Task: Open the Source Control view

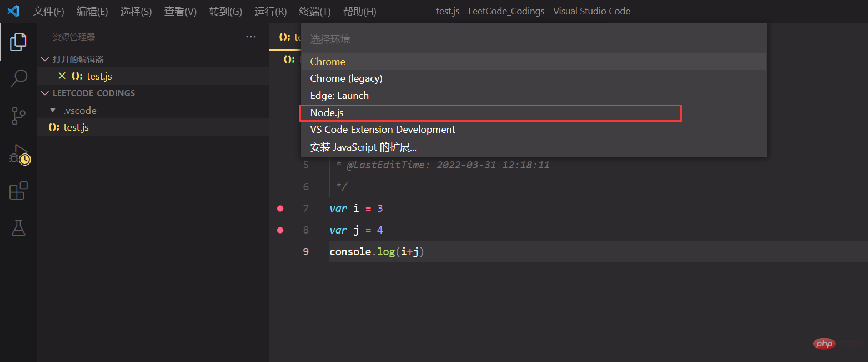Action: pos(18,116)
